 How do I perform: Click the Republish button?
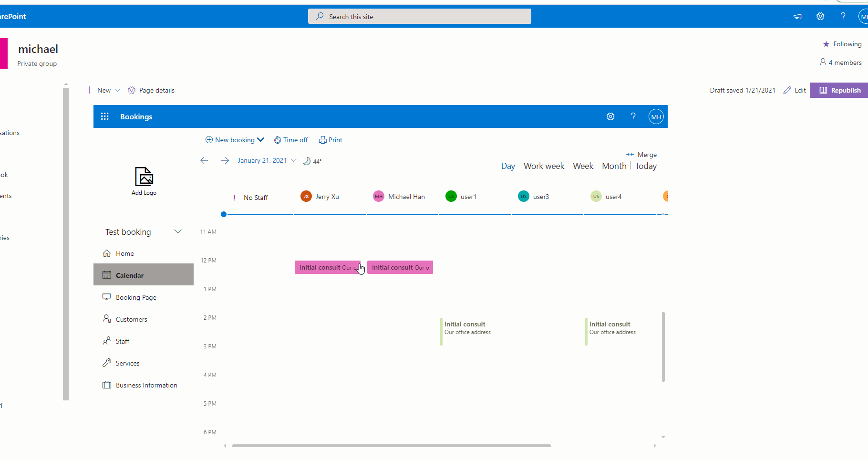(839, 90)
